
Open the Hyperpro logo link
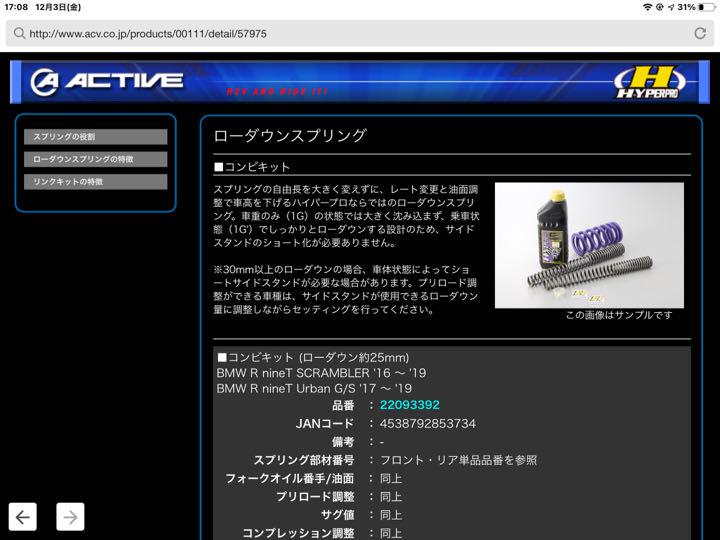[649, 82]
